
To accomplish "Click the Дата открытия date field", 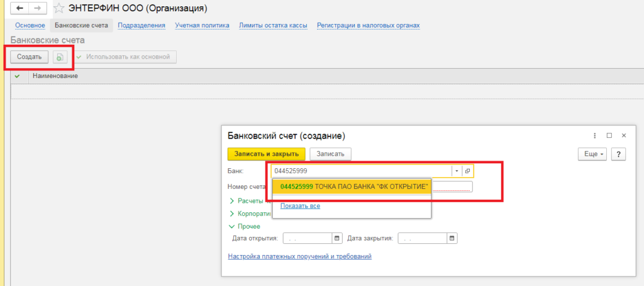I will click(307, 238).
